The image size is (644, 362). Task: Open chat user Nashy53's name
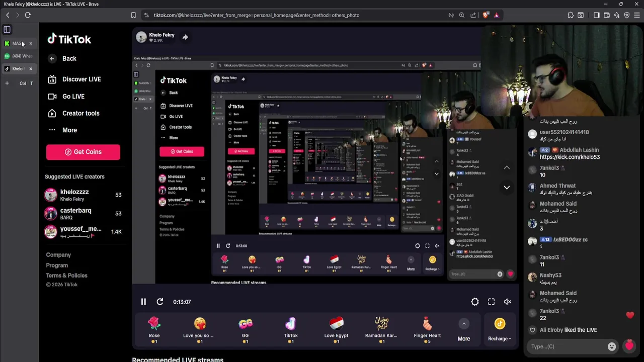[x=550, y=276]
